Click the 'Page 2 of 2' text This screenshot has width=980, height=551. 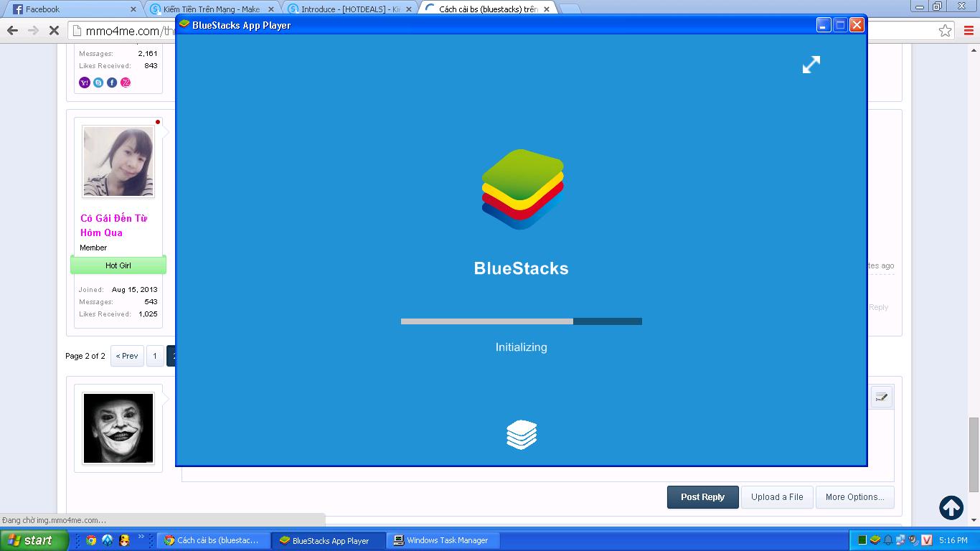pos(85,356)
